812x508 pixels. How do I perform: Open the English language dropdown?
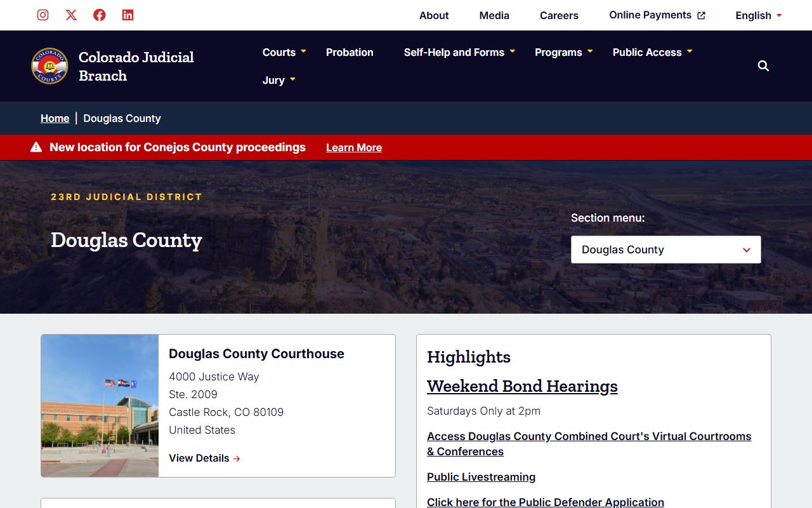(758, 15)
